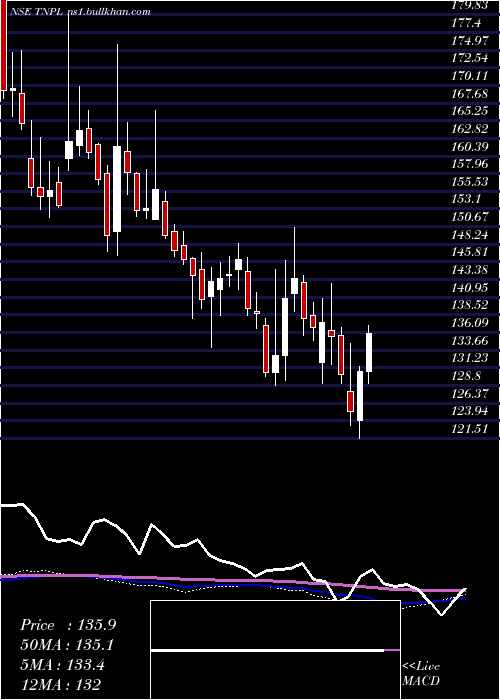Screen dimensions: 500x700
Task: Click the 5MA : 133.4 readout
Action: point(62,665)
